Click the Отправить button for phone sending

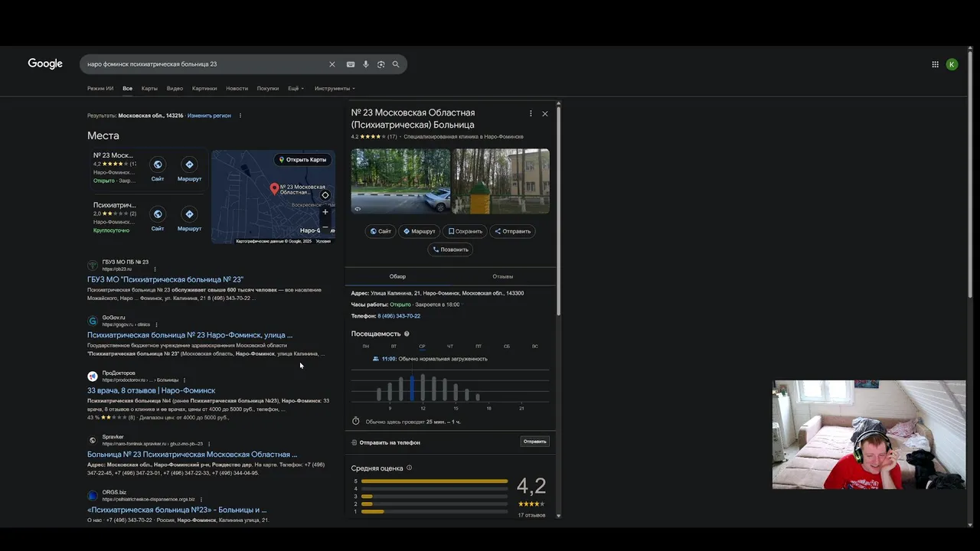pos(534,442)
